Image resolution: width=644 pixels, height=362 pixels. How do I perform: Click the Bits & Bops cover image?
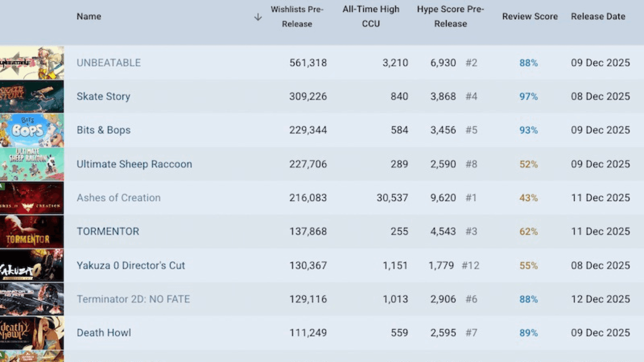tap(32, 130)
